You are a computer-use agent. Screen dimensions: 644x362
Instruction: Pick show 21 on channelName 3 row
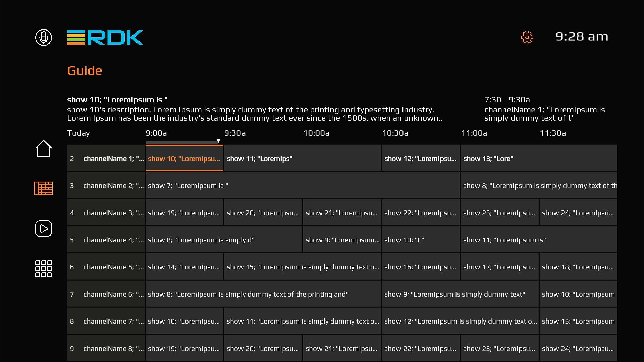[341, 213]
